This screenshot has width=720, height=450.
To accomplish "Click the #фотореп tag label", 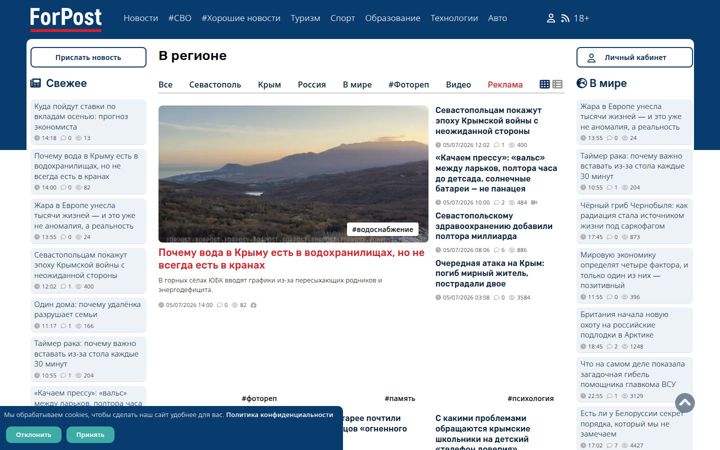I will 259,399.
